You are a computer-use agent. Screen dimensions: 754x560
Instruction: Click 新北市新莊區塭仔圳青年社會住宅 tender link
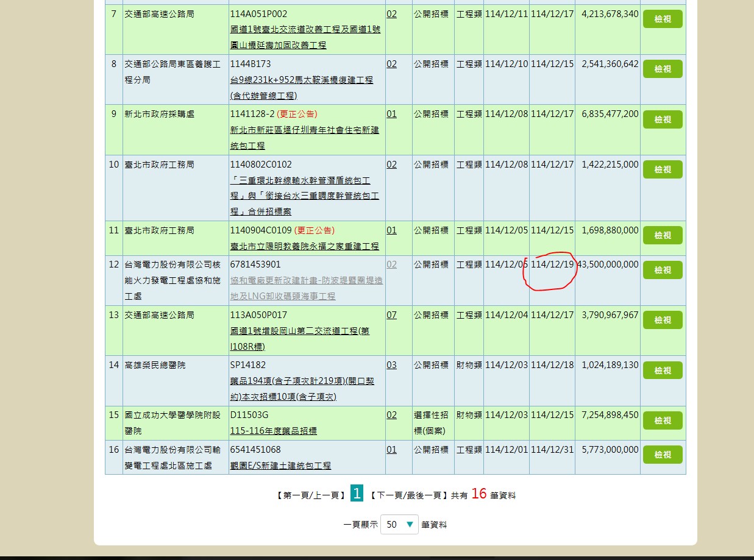coord(304,130)
